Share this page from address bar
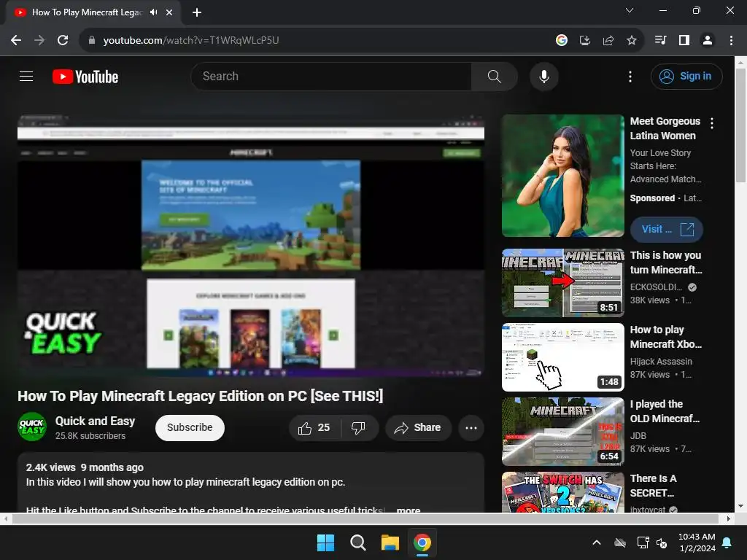Image resolution: width=747 pixels, height=560 pixels. coord(608,41)
